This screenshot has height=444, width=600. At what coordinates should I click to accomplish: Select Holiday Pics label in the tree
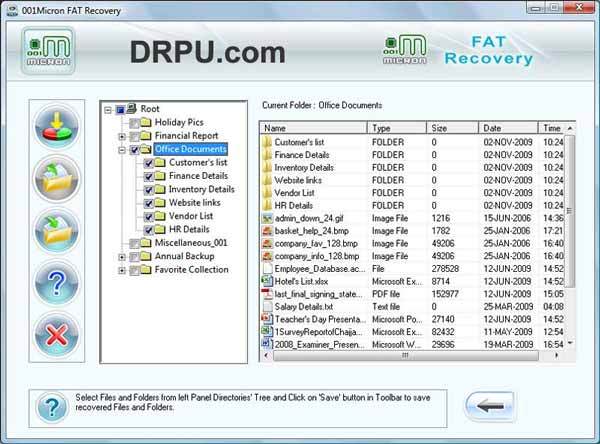click(x=179, y=122)
